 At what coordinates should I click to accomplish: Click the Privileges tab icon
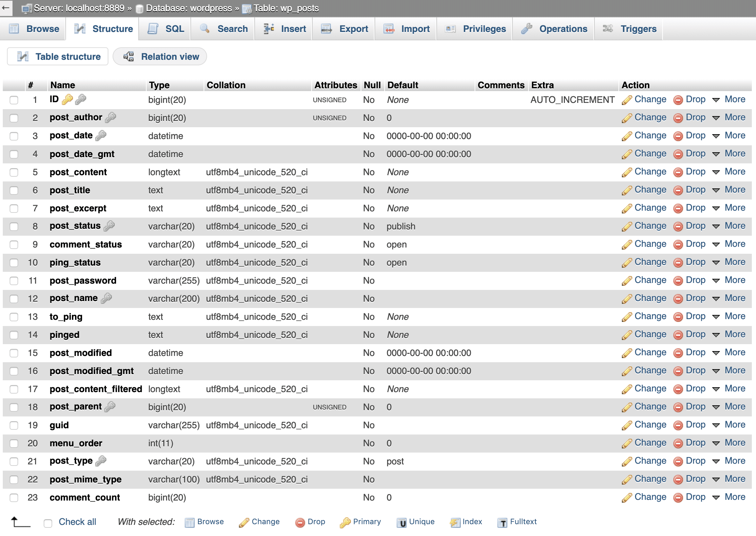point(452,29)
